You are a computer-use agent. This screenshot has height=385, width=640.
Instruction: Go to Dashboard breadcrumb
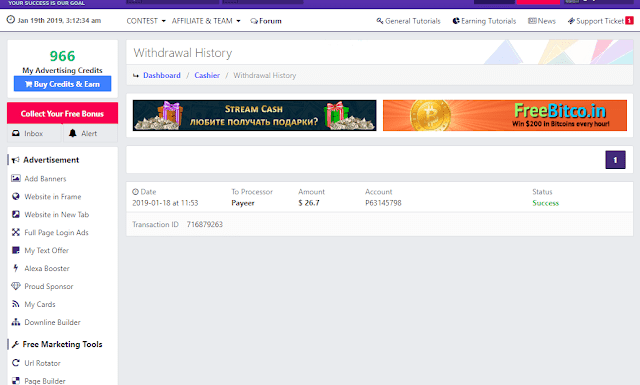pyautogui.click(x=162, y=75)
